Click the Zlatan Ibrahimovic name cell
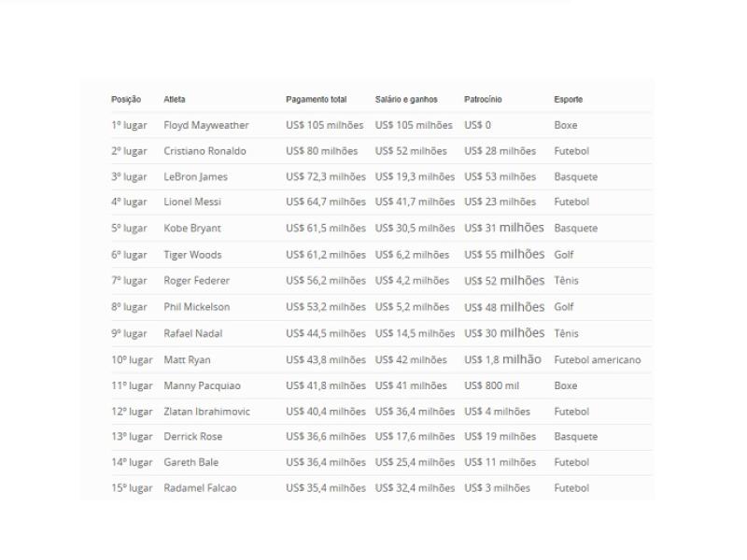 pos(209,412)
